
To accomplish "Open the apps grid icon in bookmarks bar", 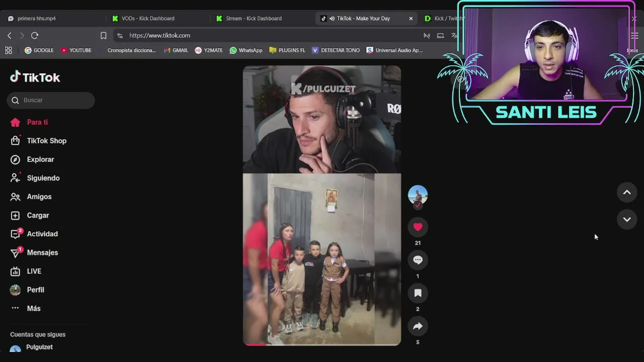I will pyautogui.click(x=9, y=50).
